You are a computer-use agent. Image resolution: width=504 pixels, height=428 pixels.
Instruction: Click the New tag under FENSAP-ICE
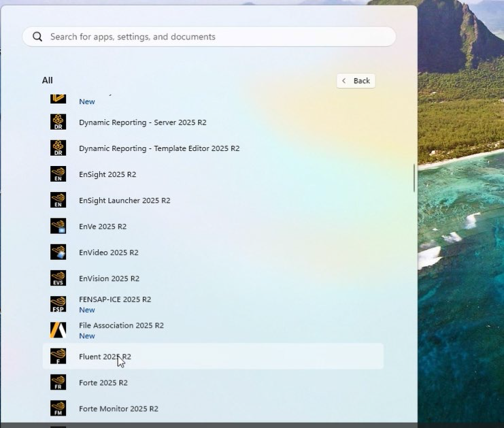(x=87, y=310)
